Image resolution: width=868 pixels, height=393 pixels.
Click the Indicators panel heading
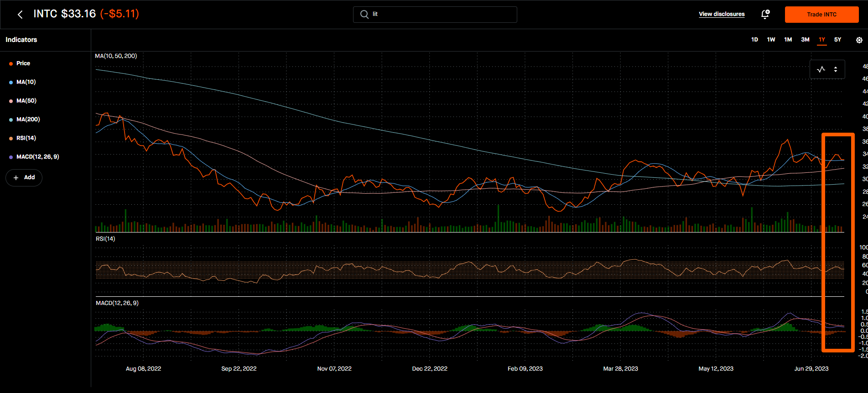21,40
